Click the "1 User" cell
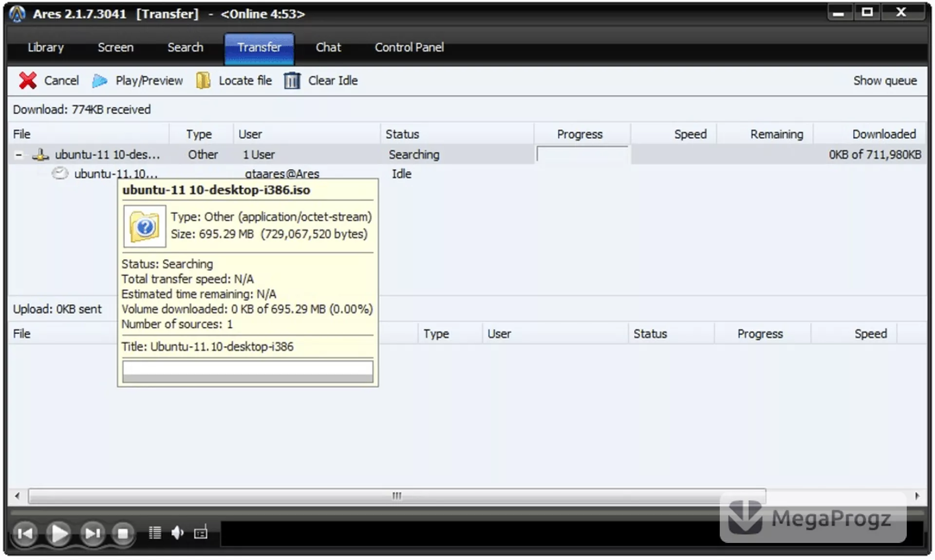 [x=259, y=154]
